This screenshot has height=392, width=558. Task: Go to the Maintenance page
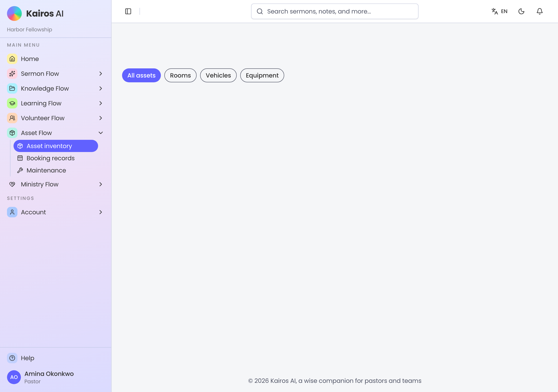[x=56, y=170]
